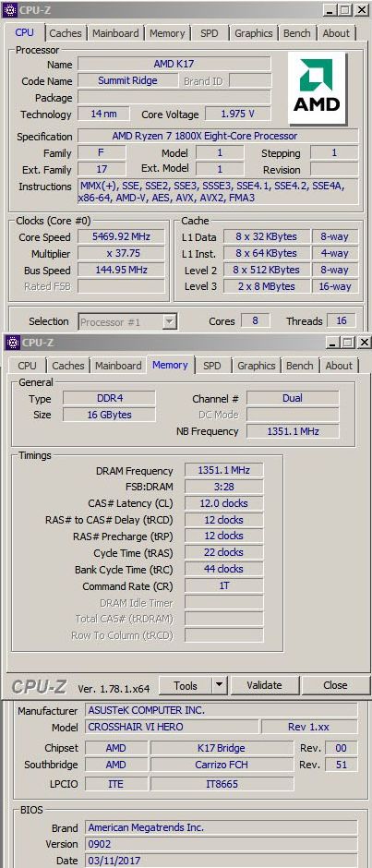Click the DRAM Frequency value 1351.1 MHz
Image resolution: width=372 pixels, height=868 pixels.
click(223, 471)
